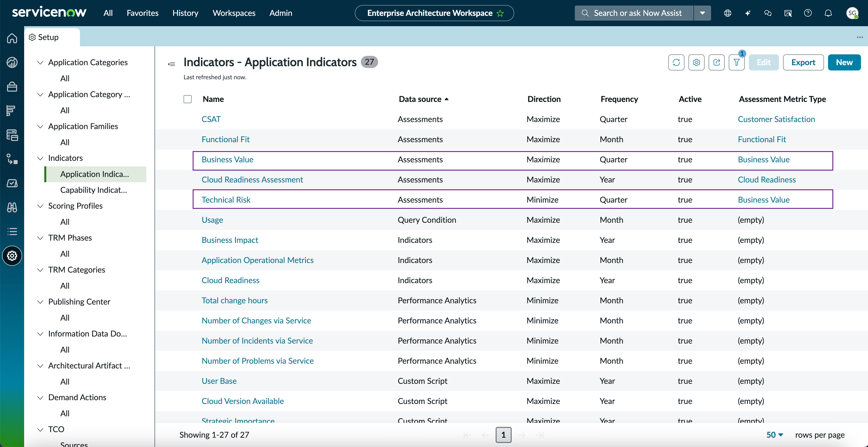This screenshot has height=447, width=868.
Task: Open the notifications bell
Action: [x=828, y=13]
